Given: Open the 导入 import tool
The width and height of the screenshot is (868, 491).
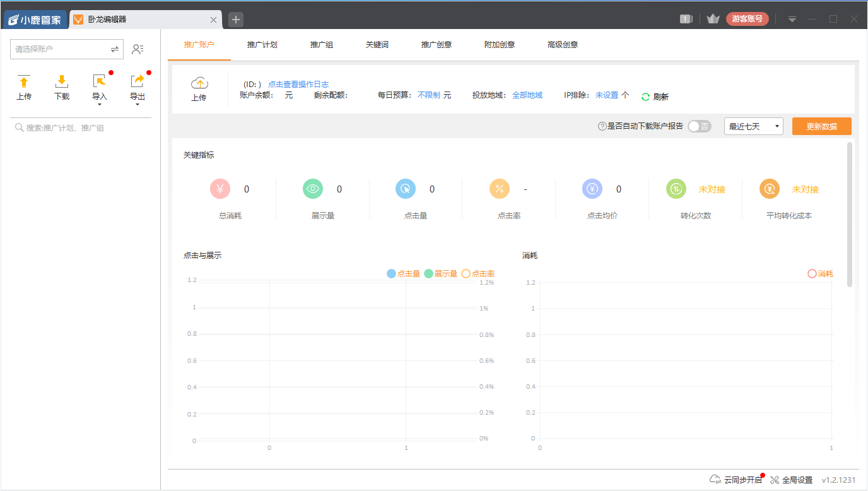Looking at the screenshot, I should [x=100, y=87].
